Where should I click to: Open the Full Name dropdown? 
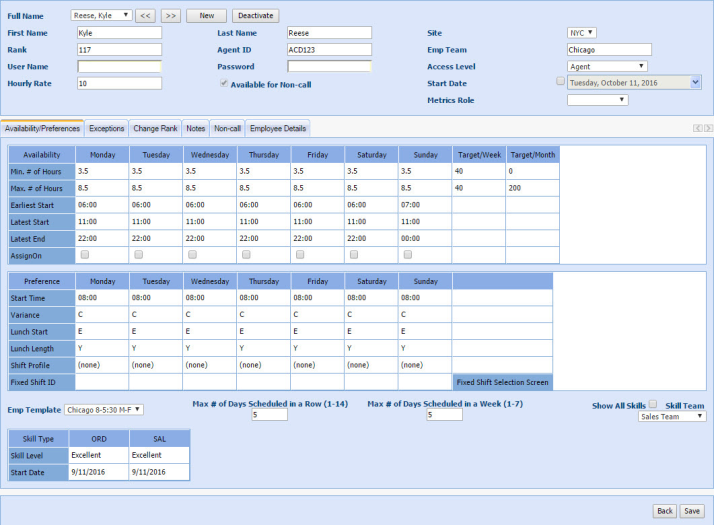102,16
